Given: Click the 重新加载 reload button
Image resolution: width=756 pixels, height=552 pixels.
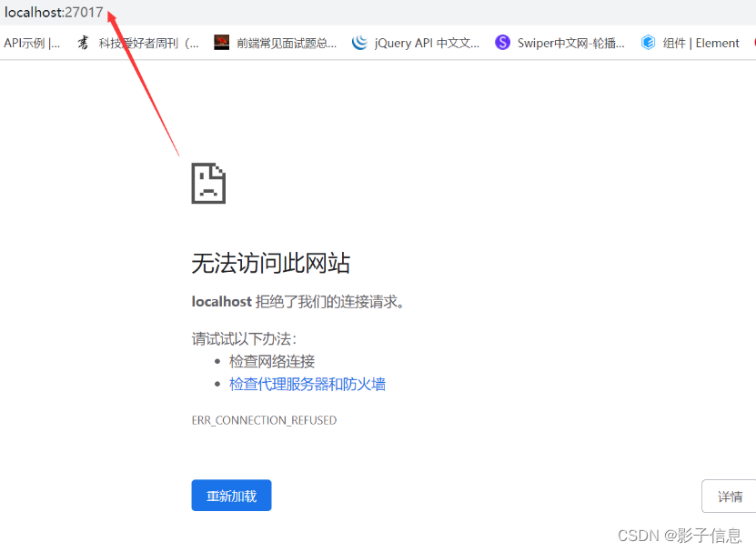Looking at the screenshot, I should point(231,495).
